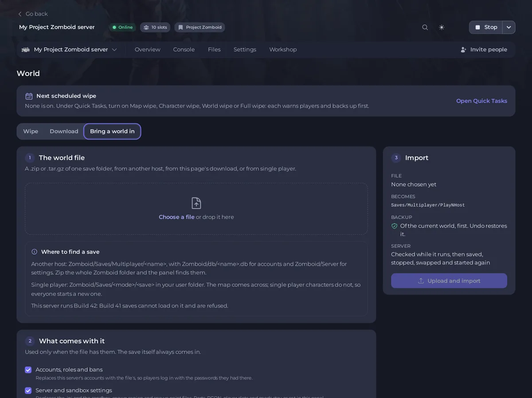Click the info icon beside Where to find a save

click(35, 252)
